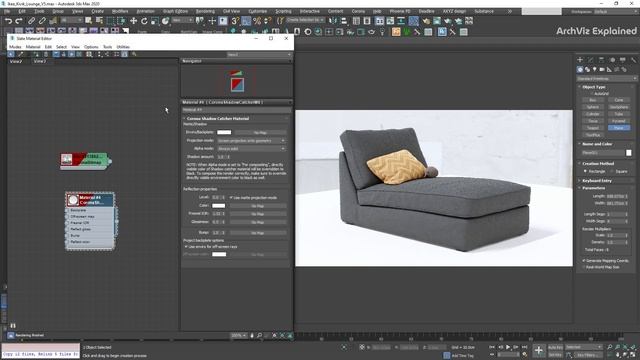Open the Slate view selector dropdown

pos(259,54)
